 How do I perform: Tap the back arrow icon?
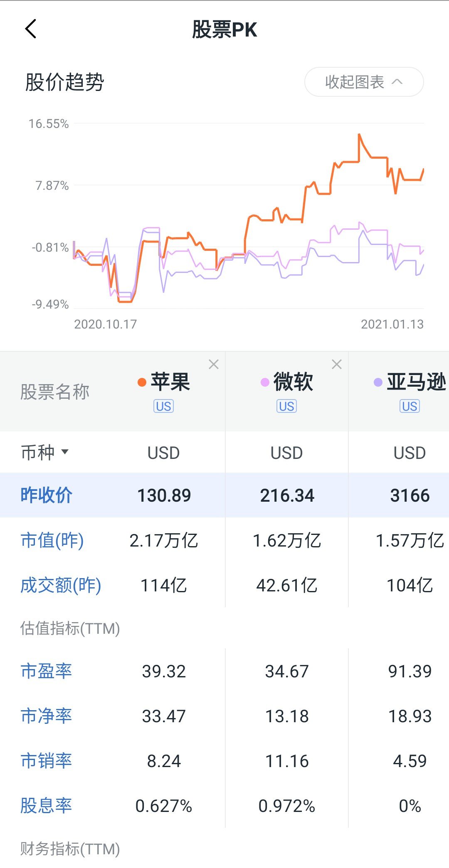[31, 29]
